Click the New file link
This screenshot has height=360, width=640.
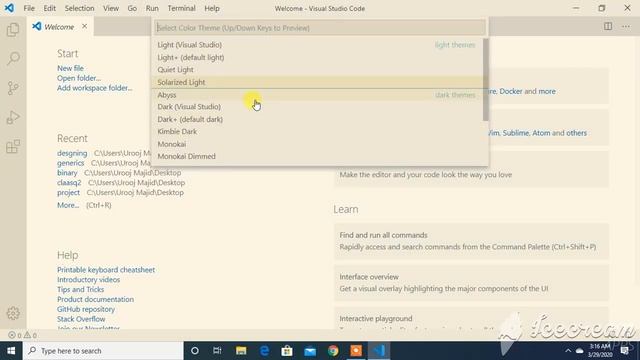70,68
